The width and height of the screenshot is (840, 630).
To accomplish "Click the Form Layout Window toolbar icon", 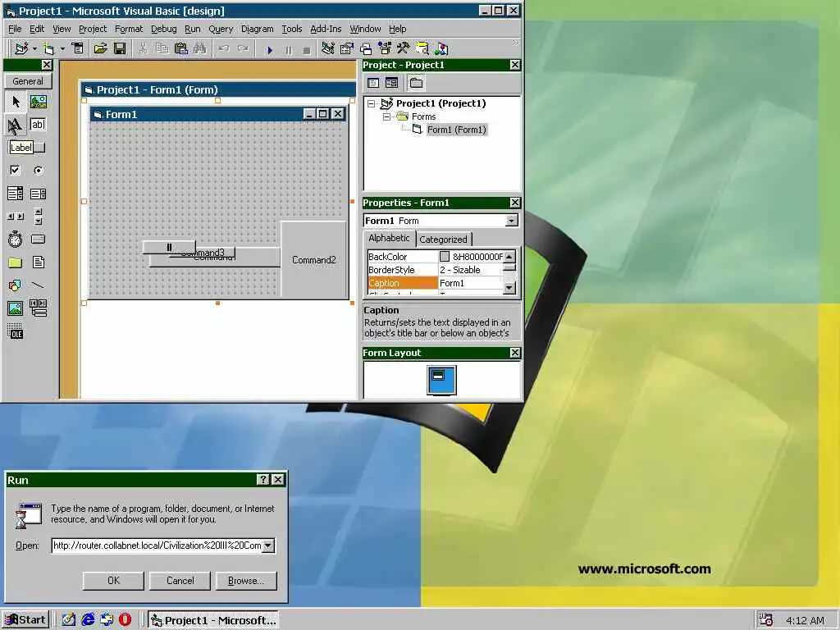I will (x=366, y=48).
